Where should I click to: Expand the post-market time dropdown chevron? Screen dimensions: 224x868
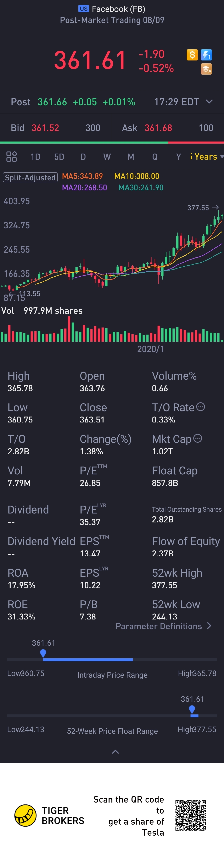[209, 102]
